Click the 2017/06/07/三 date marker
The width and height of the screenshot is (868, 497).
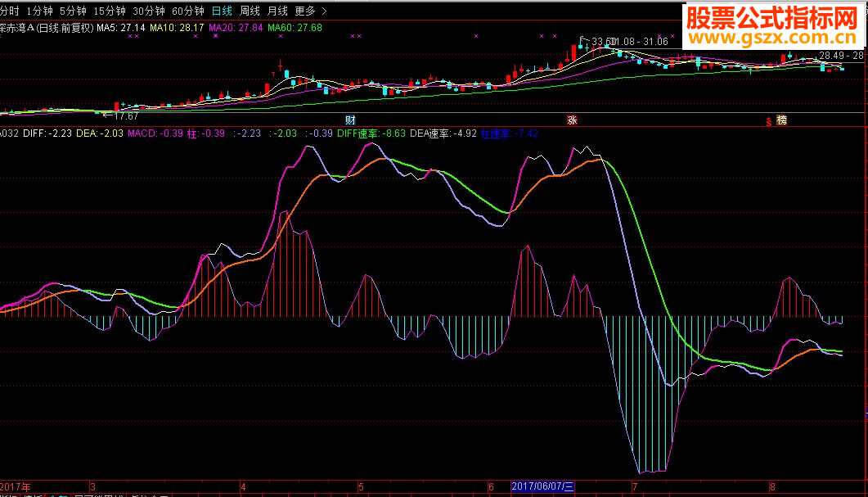(542, 486)
